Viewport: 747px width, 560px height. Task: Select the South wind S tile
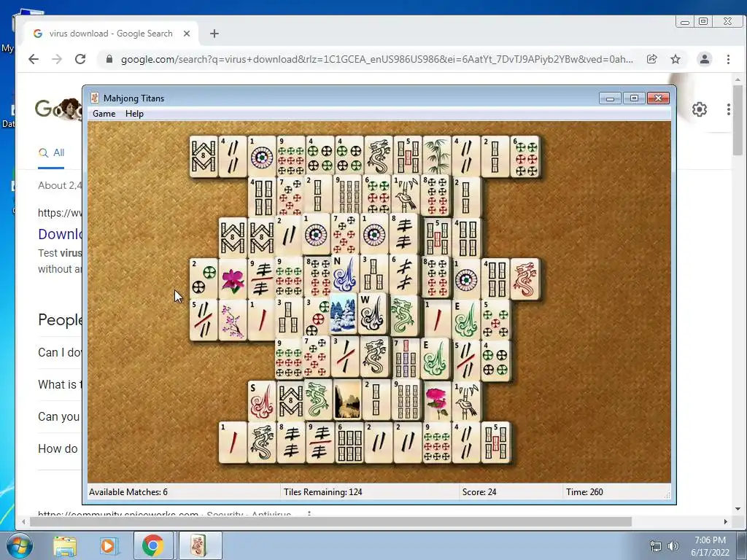click(x=262, y=401)
